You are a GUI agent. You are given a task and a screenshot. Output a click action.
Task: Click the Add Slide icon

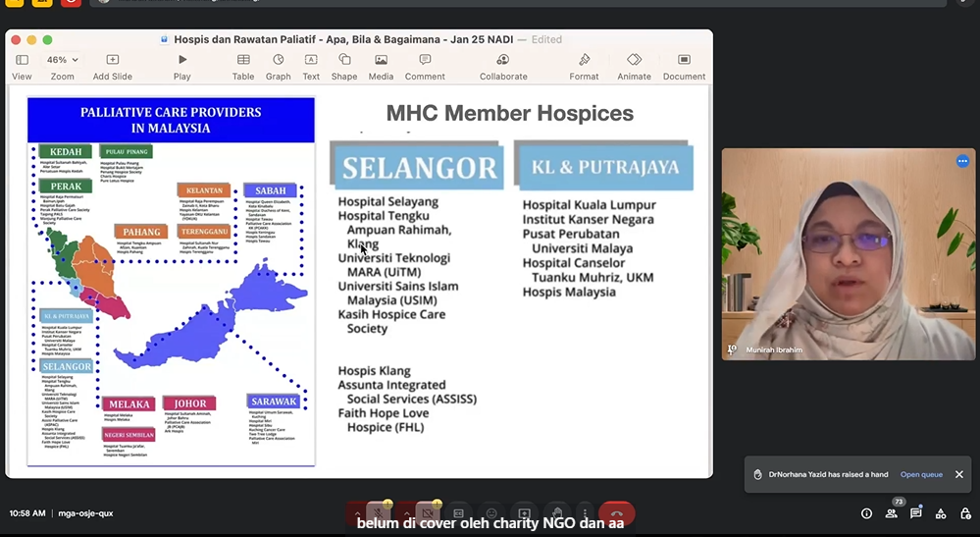coord(113,60)
